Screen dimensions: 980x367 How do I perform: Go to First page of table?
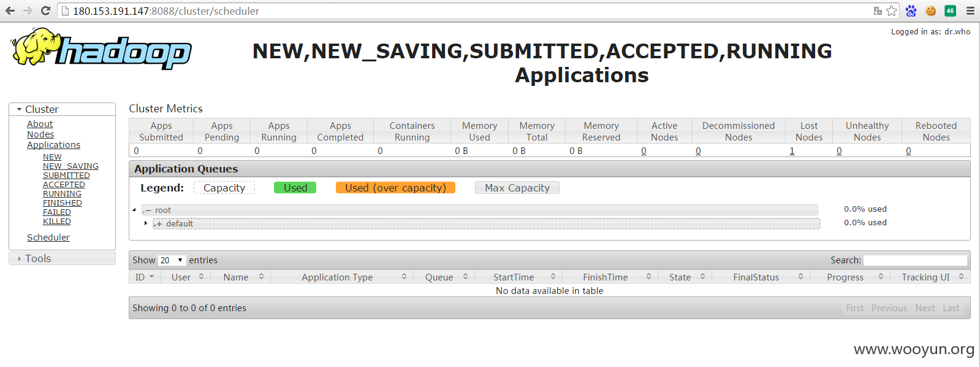(854, 308)
